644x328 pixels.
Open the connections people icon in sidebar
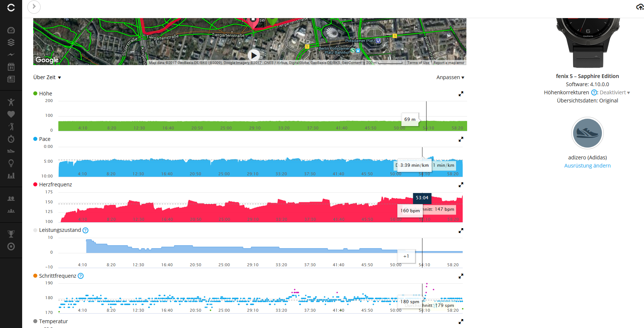click(x=11, y=199)
